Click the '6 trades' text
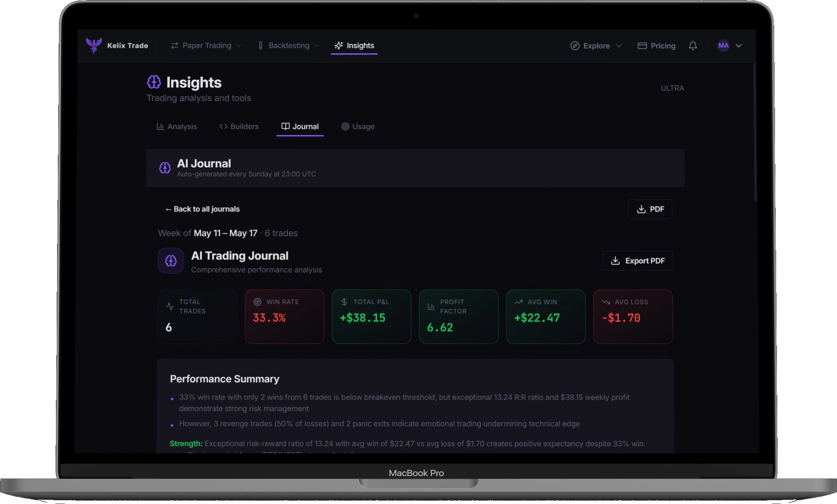 [281, 233]
